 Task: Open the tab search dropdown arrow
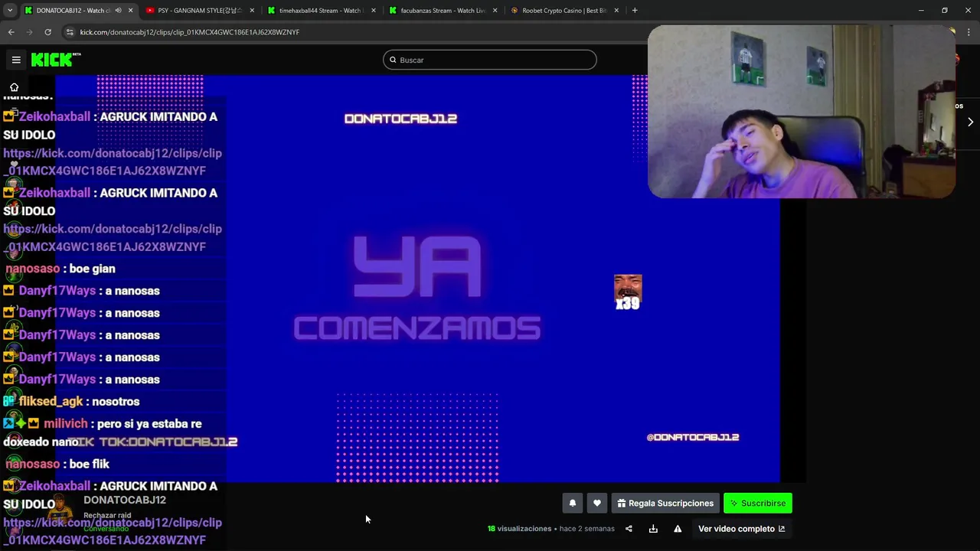pyautogui.click(x=10, y=11)
